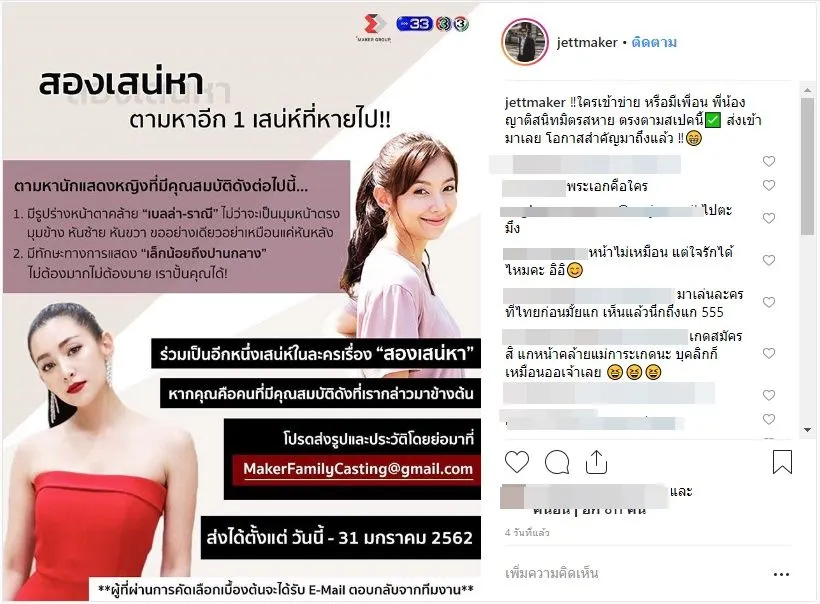Click the scroll down arrow in comments
The width and height of the screenshot is (820, 604).
[x=807, y=430]
